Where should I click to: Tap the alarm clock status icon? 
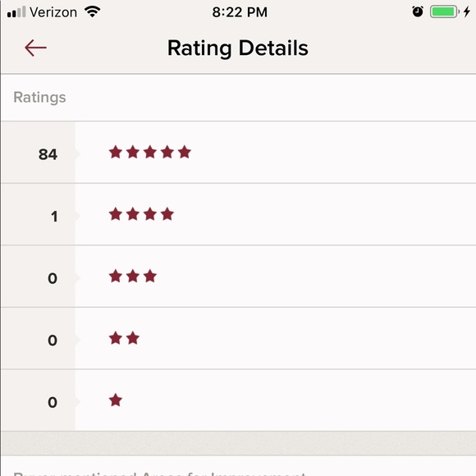point(418,11)
